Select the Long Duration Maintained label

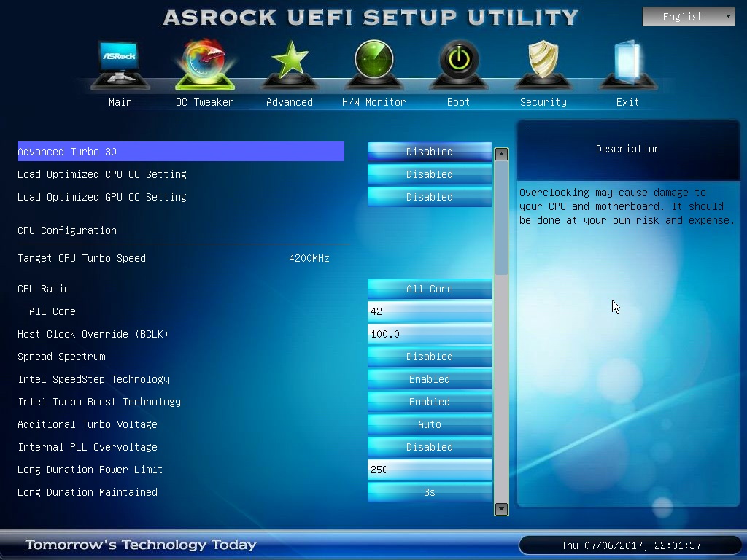[88, 492]
